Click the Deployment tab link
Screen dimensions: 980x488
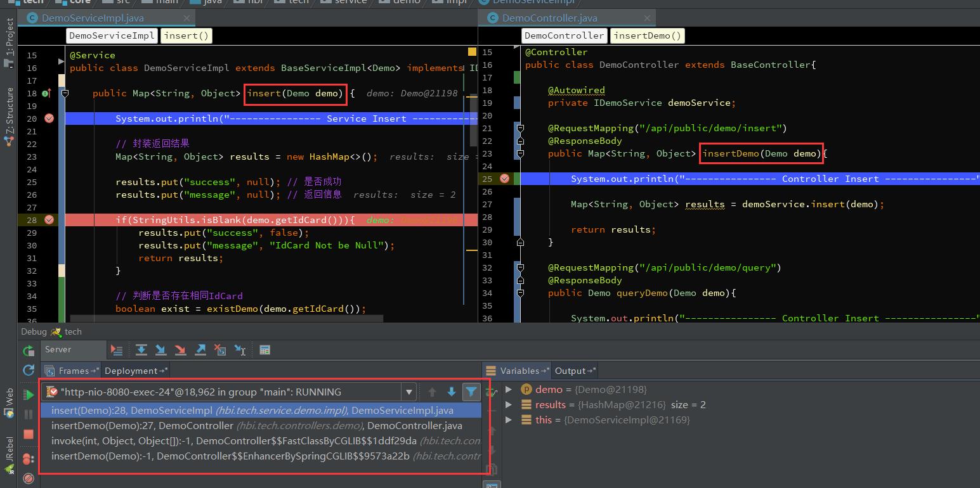pyautogui.click(x=130, y=370)
